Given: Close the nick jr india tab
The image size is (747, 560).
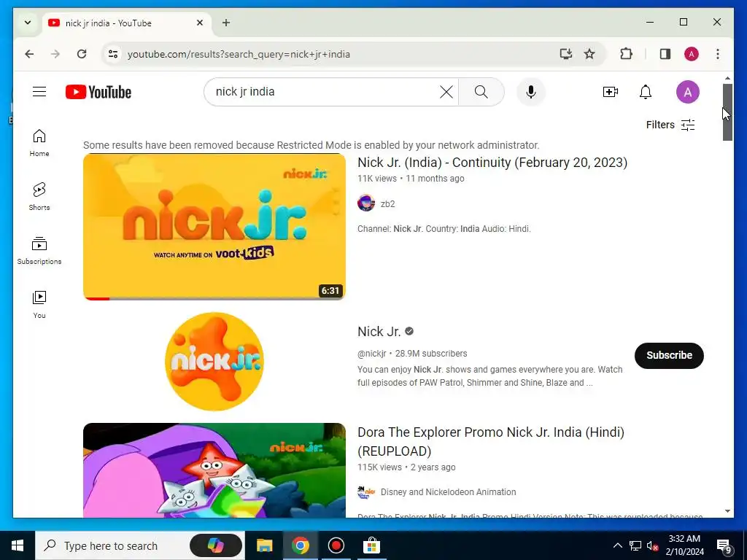Looking at the screenshot, I should pyautogui.click(x=200, y=23).
